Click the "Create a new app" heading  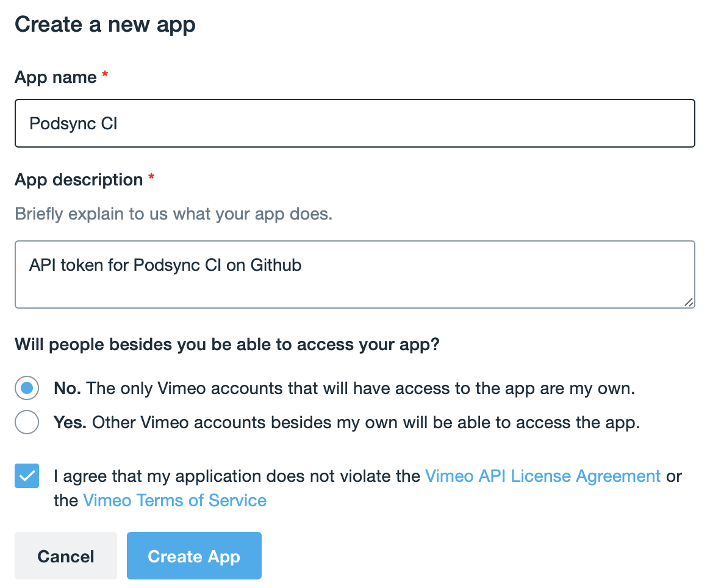(x=105, y=24)
